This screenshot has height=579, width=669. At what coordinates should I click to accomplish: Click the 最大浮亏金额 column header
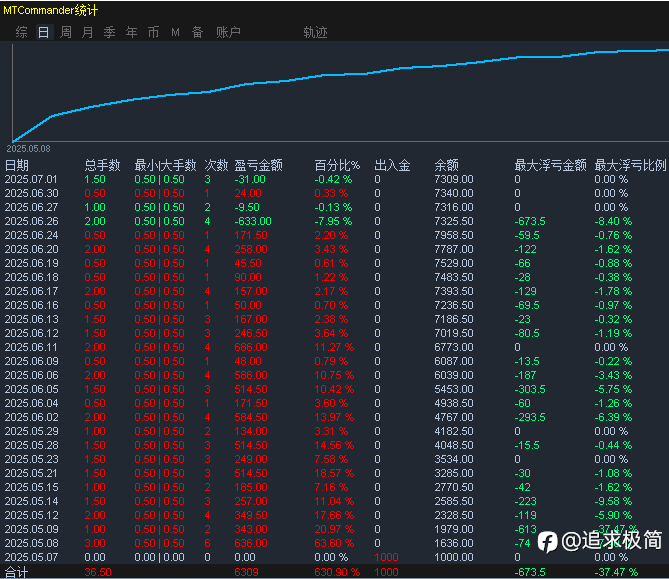pos(550,165)
